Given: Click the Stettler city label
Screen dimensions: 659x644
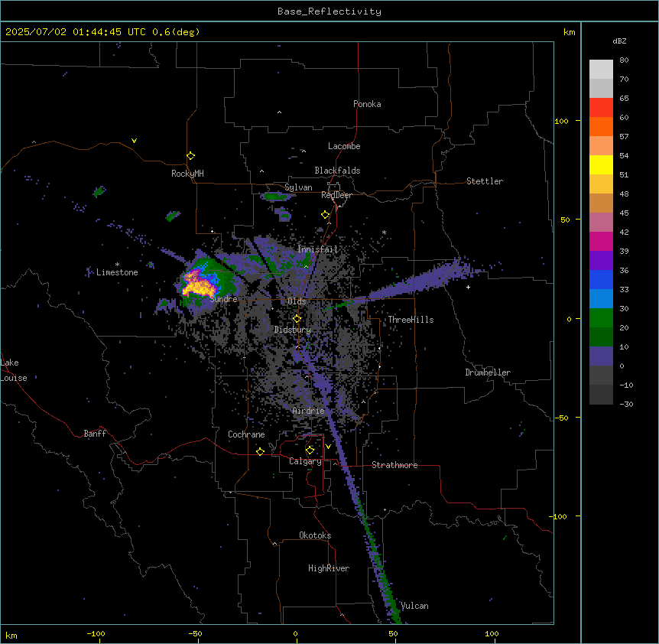Looking at the screenshot, I should click(485, 181).
